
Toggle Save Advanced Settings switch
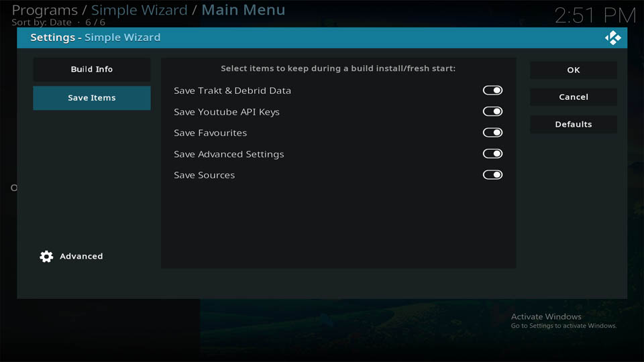(492, 154)
